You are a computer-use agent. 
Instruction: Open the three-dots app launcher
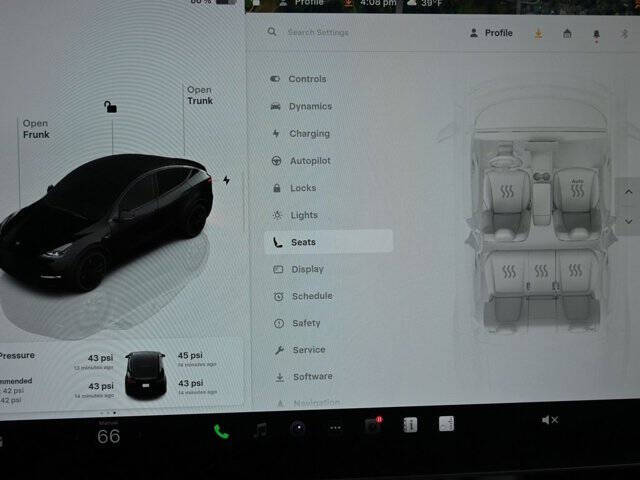click(336, 428)
